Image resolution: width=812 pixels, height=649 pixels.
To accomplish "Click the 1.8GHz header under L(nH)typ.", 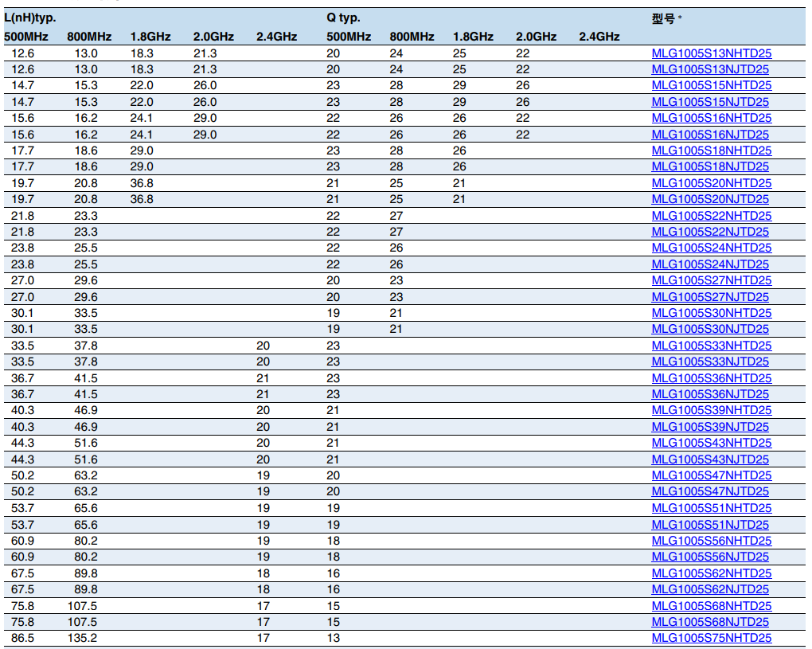I will click(150, 37).
